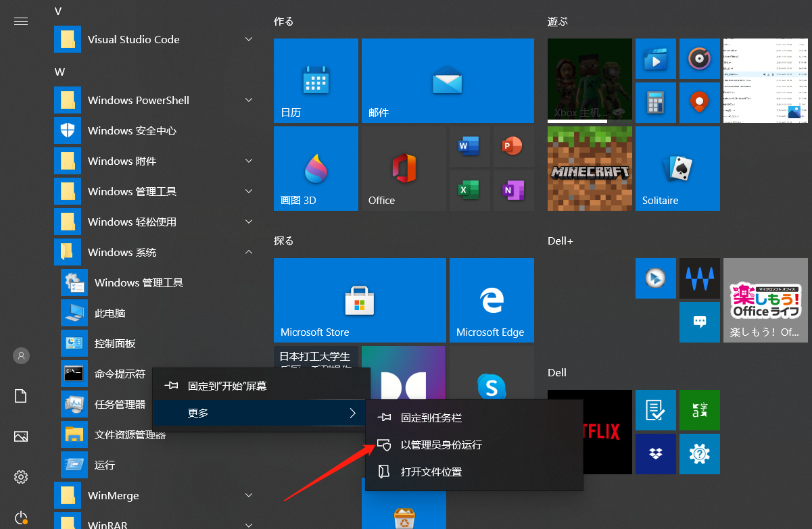The image size is (812, 529).
Task: Open the Solitaire tile
Action: (677, 168)
